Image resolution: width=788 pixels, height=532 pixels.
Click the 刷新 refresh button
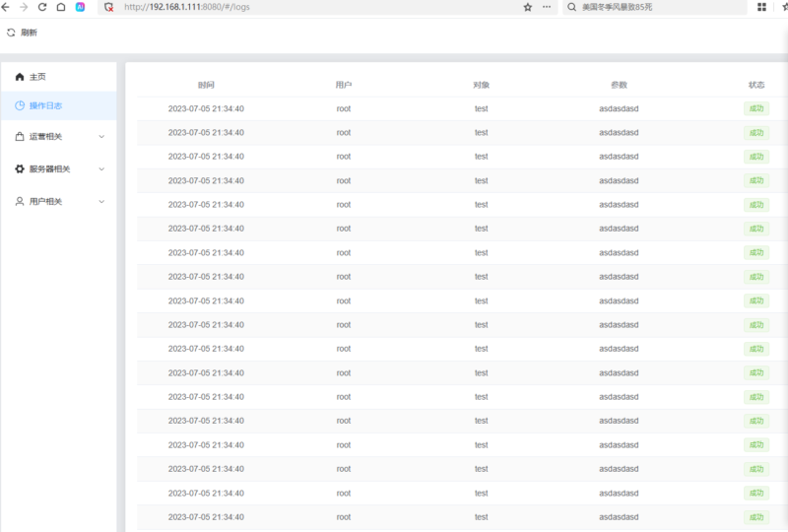pos(22,33)
